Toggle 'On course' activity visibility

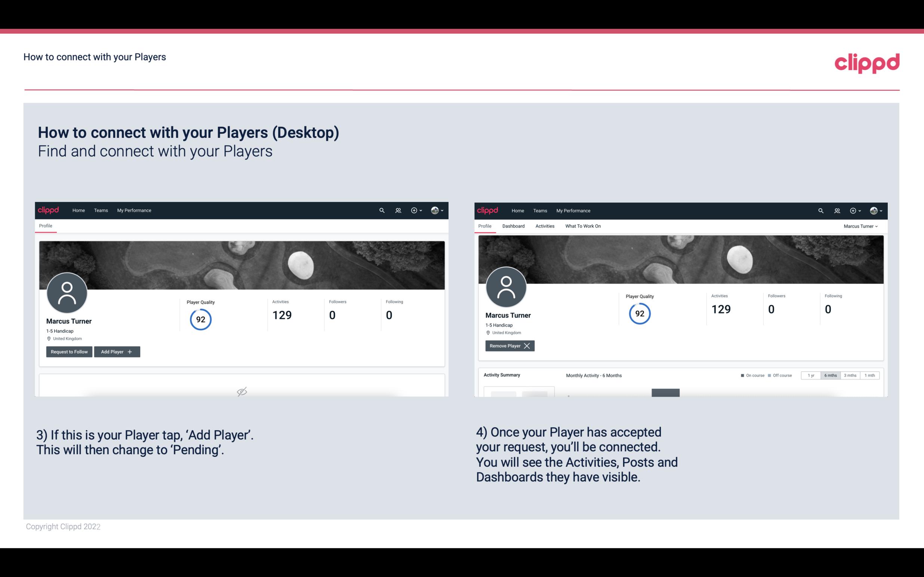pos(750,375)
